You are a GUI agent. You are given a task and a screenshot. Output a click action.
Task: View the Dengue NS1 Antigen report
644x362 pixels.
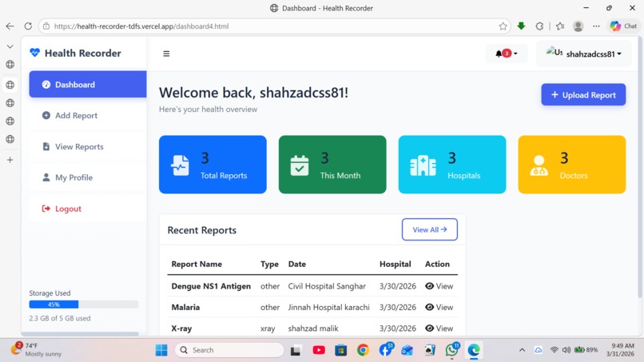439,286
